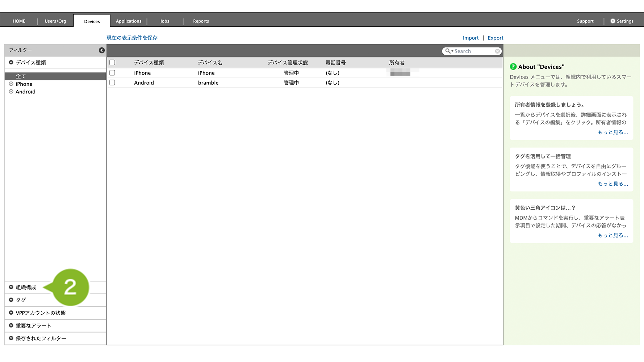Click the green help question mark icon
Screen dimensions: 644x362
coord(513,67)
